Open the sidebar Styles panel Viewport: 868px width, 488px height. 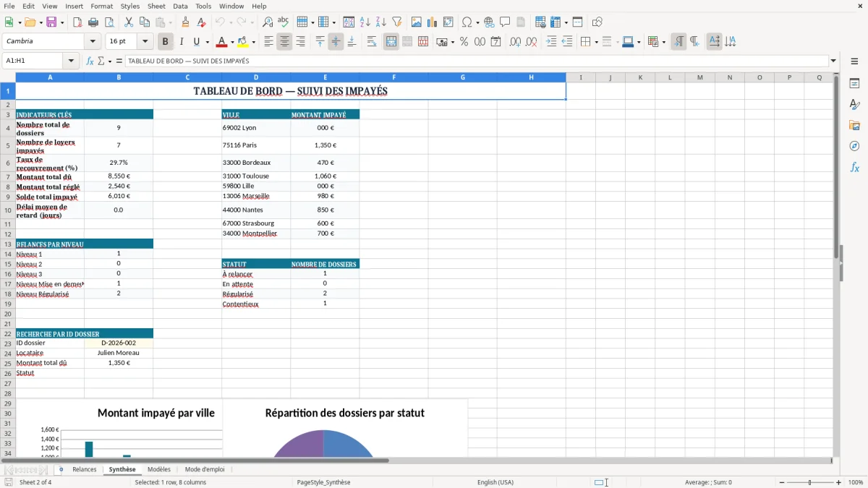coord(854,105)
